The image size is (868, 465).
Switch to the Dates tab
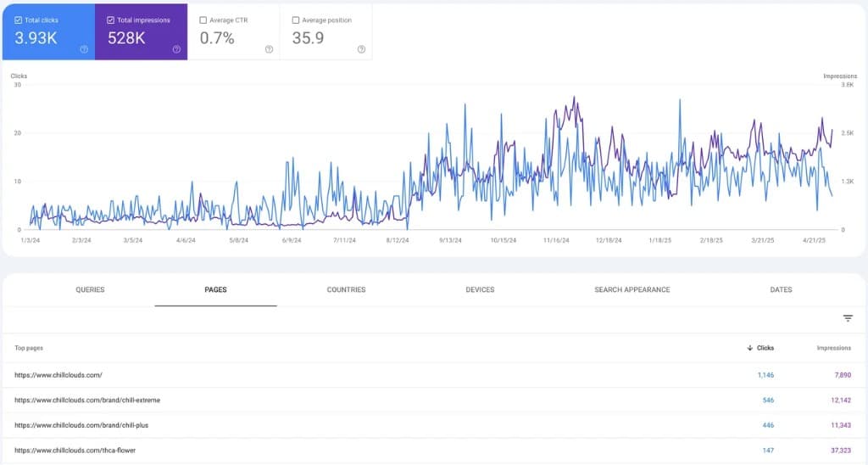pos(781,290)
